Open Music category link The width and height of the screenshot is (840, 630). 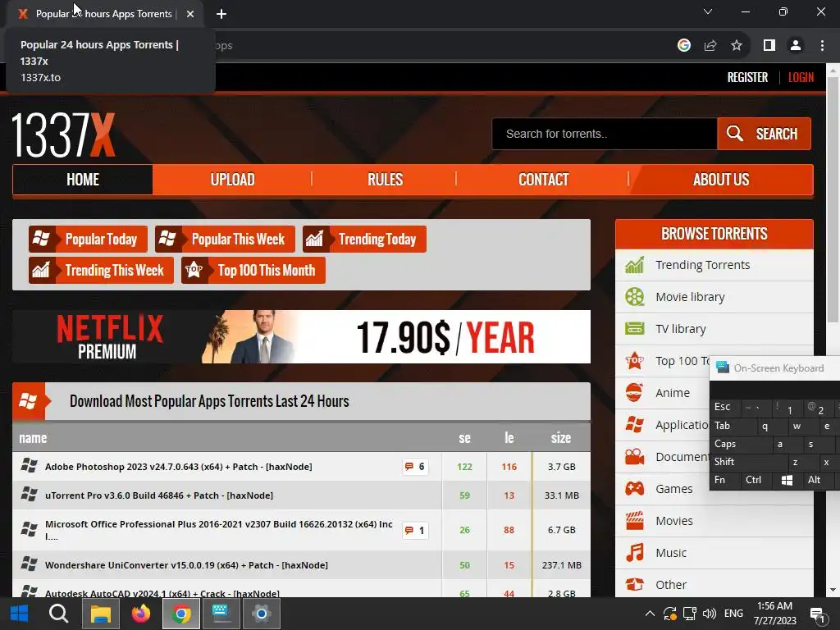(671, 553)
